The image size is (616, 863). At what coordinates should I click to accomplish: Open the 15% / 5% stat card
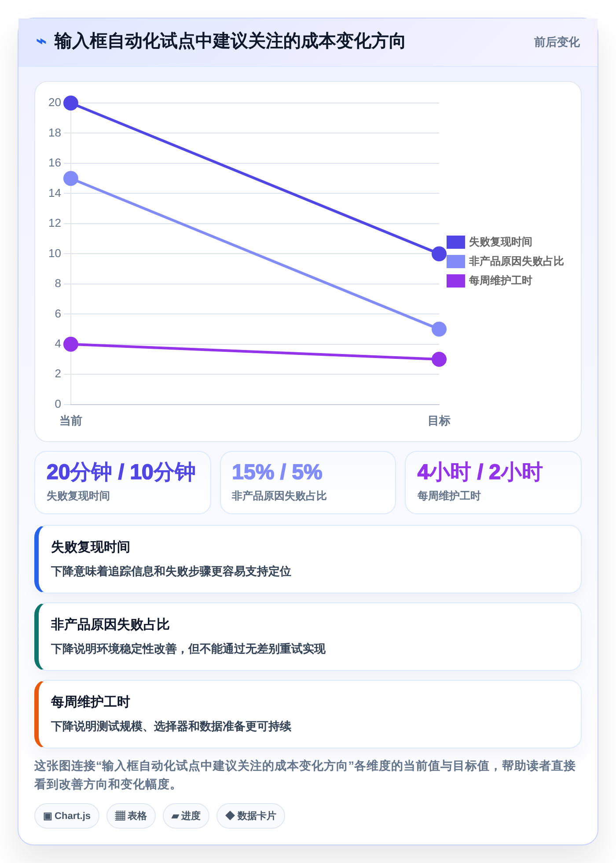[308, 483]
